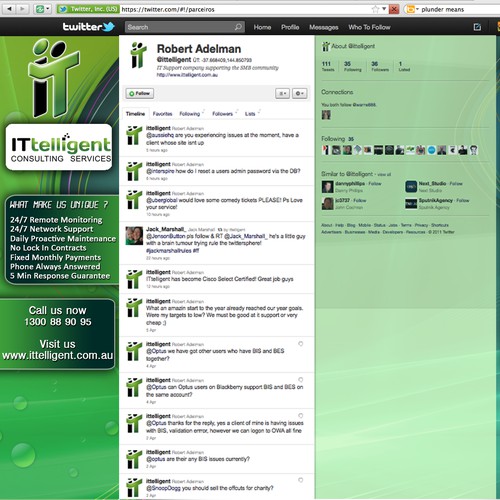
Task: Open Who To Follow page
Action: pos(369,27)
